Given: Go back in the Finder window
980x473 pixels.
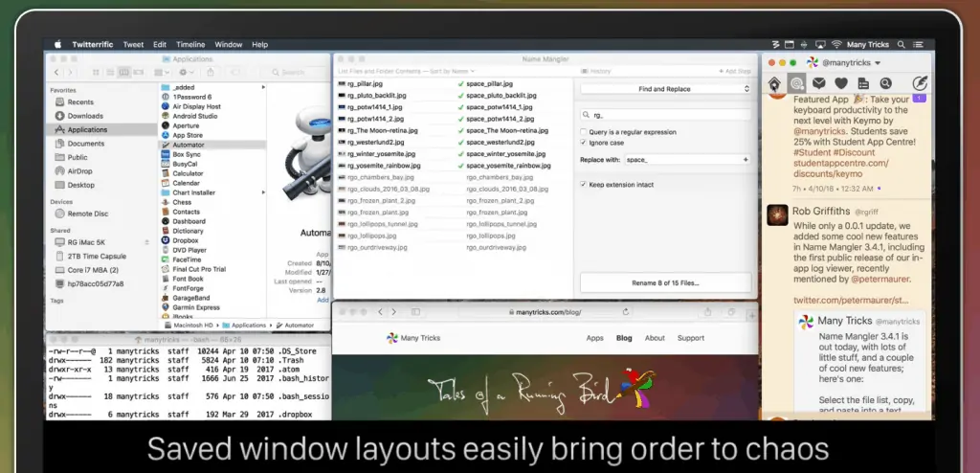Looking at the screenshot, I should click(56, 73).
